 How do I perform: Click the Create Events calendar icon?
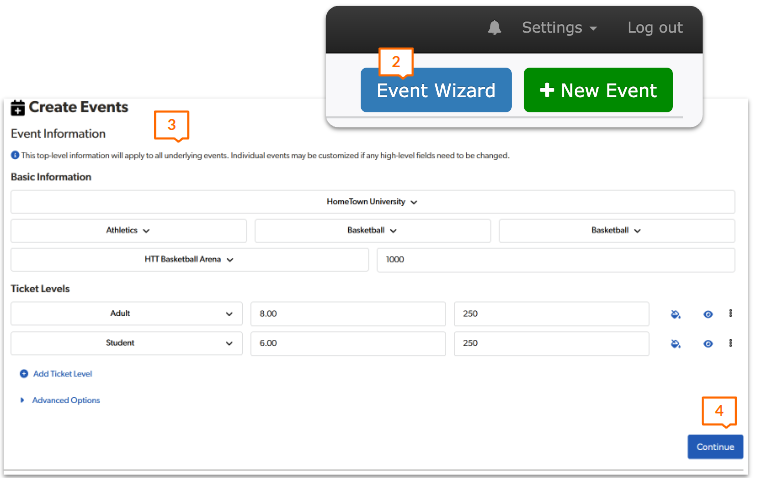pyautogui.click(x=17, y=108)
